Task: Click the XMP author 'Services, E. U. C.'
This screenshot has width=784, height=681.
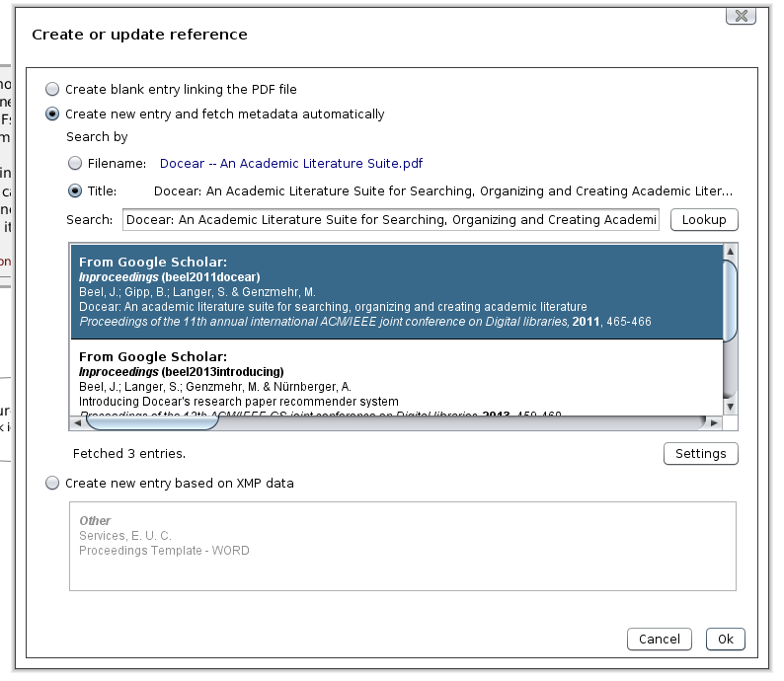Action: click(125, 536)
